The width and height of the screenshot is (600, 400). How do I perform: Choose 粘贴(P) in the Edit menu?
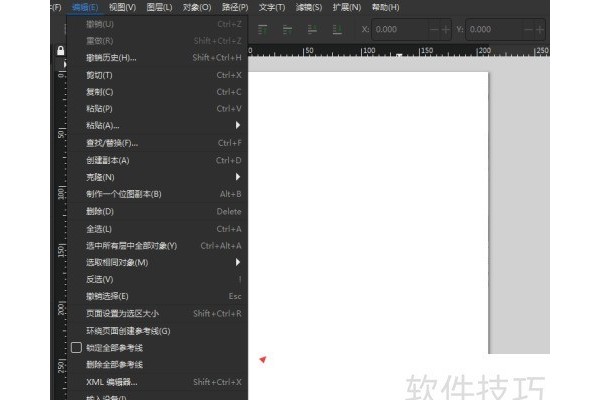(158, 109)
